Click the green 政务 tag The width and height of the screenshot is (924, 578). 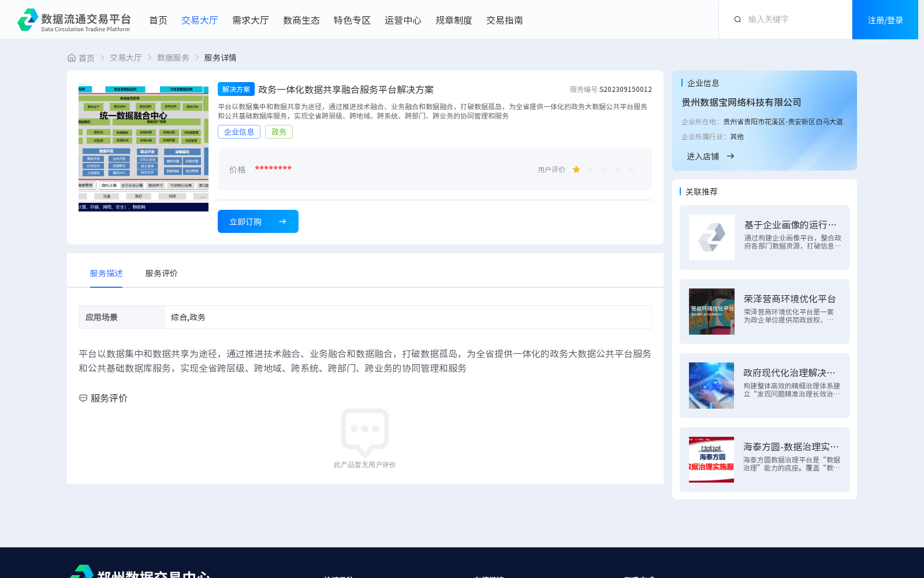coord(279,132)
